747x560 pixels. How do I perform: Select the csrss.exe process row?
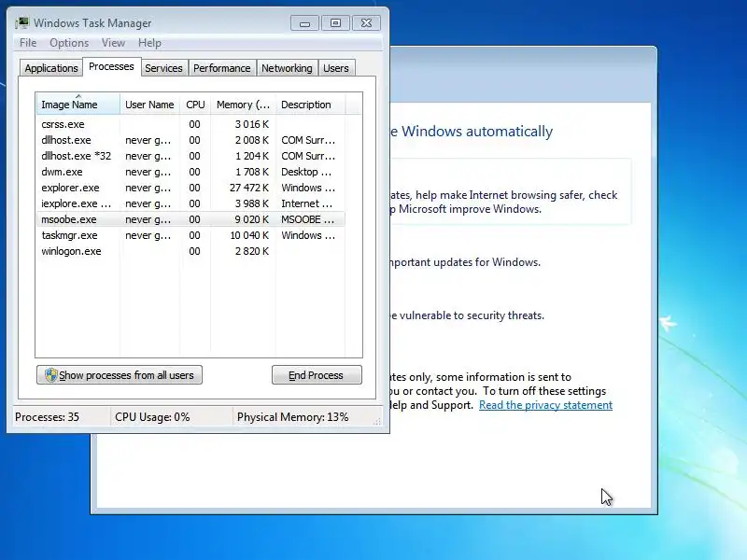(x=190, y=124)
